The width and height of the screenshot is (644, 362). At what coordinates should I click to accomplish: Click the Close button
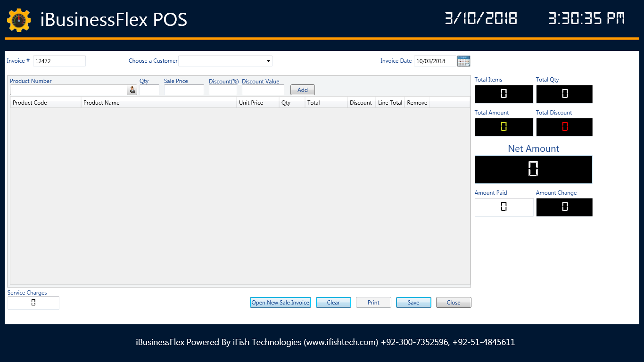tap(454, 303)
